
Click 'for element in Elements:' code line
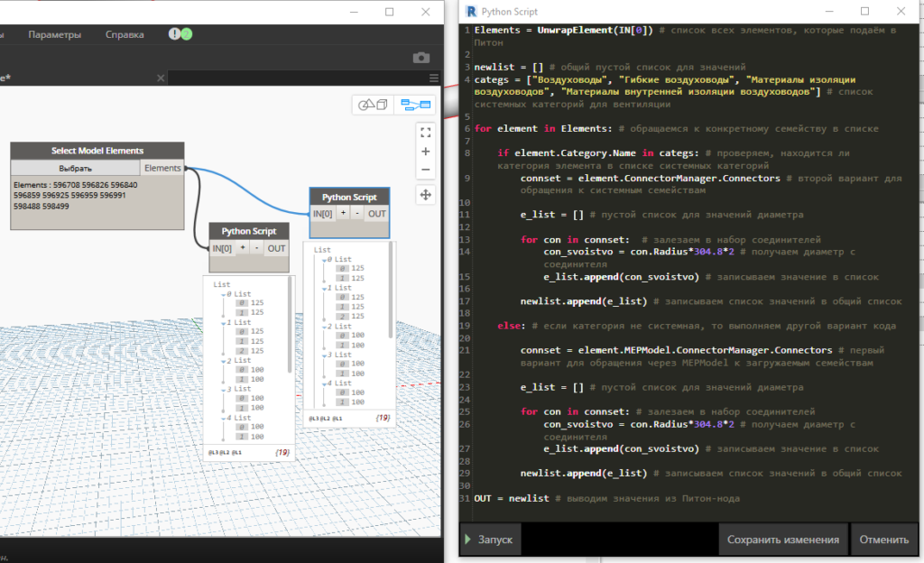542,128
